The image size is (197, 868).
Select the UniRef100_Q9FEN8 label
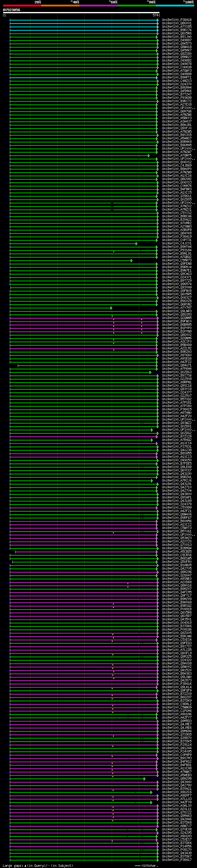[176, 264]
